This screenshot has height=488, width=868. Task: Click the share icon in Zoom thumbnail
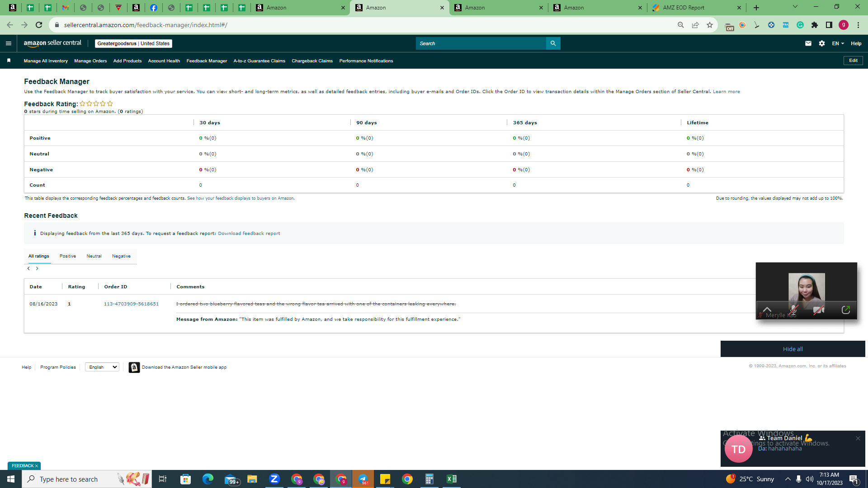[x=846, y=310]
